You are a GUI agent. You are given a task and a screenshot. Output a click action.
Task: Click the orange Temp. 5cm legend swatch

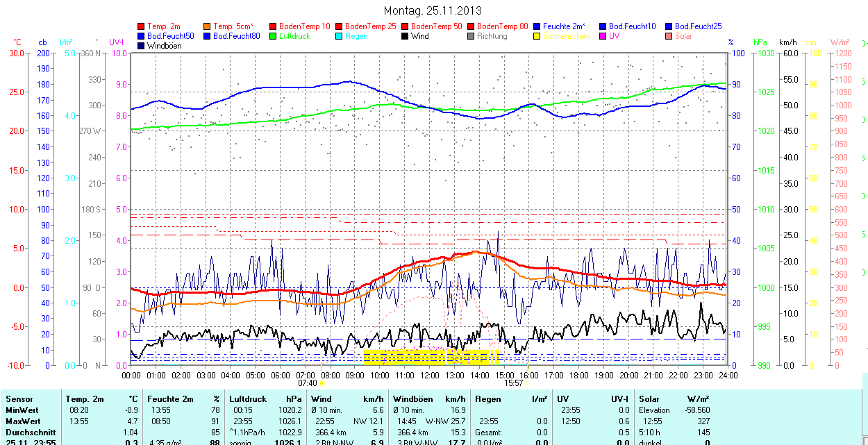[208, 26]
